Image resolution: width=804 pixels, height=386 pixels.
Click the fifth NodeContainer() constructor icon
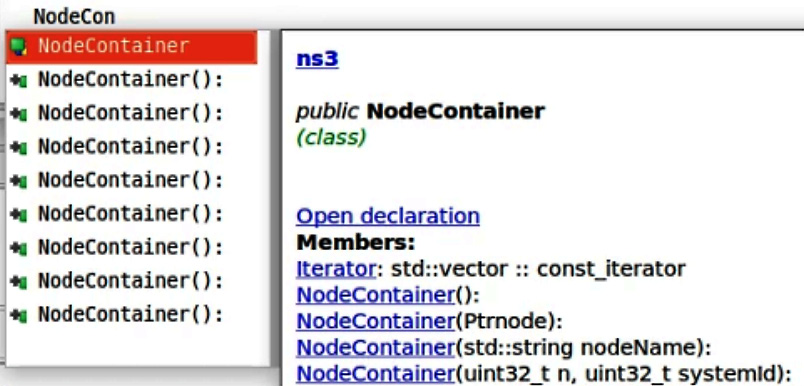[18, 214]
